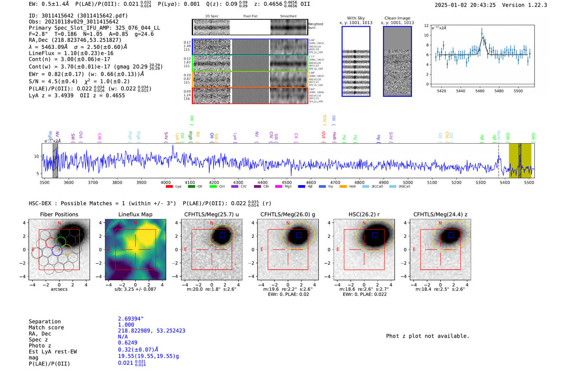Click the Match score value 1.000
This screenshot has width=576, height=392.
point(126,325)
